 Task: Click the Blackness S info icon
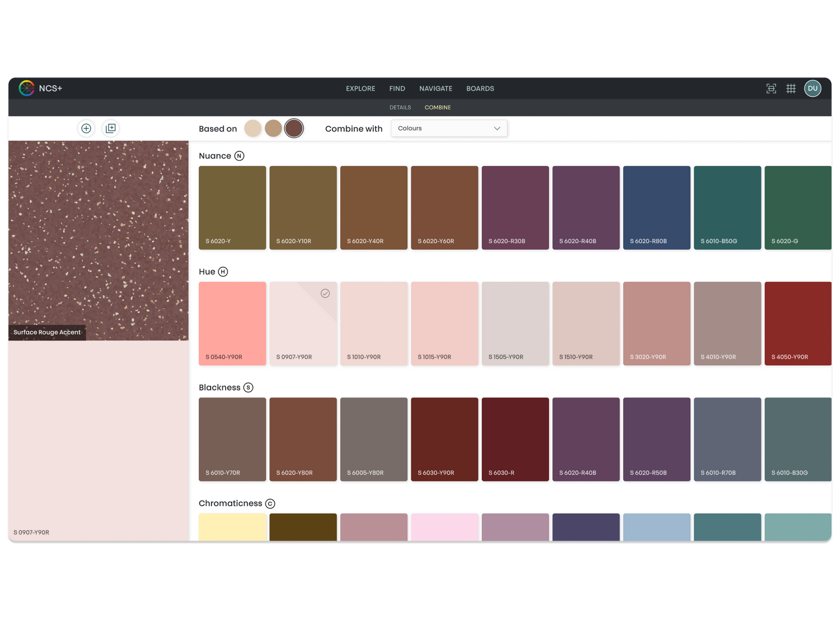pos(248,388)
